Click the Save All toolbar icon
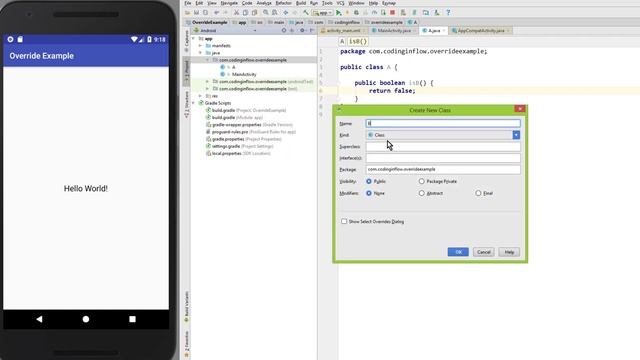 coord(196,13)
